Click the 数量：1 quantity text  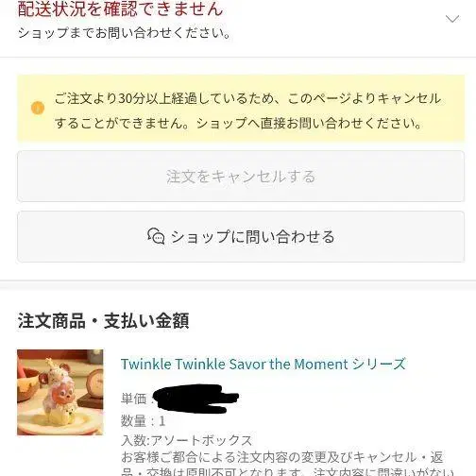[x=144, y=421]
